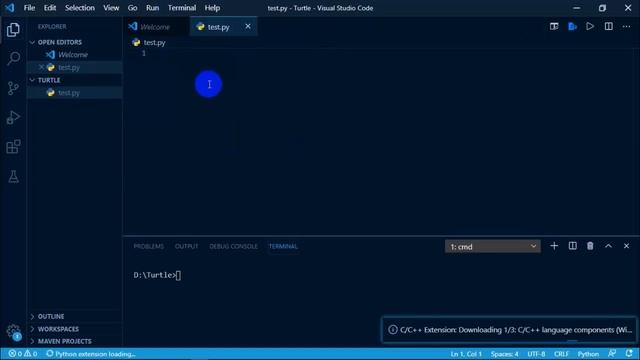Select the Terminal panel tab
Image resolution: width=640 pixels, height=360 pixels.
coord(283,246)
